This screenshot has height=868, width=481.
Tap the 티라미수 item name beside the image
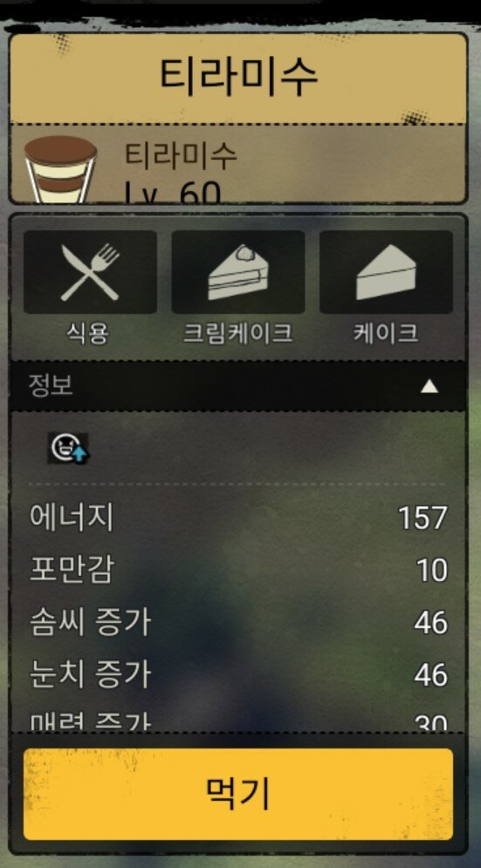point(181,155)
